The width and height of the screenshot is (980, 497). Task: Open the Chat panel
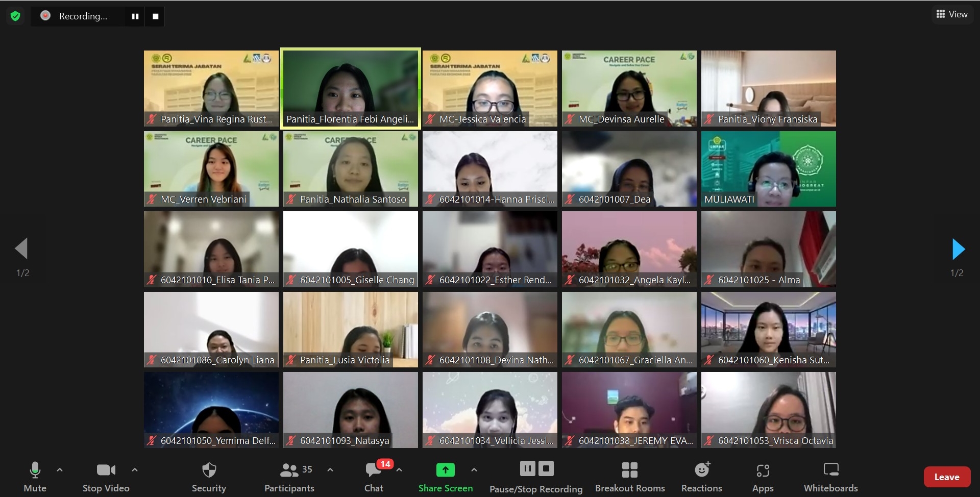(x=374, y=477)
